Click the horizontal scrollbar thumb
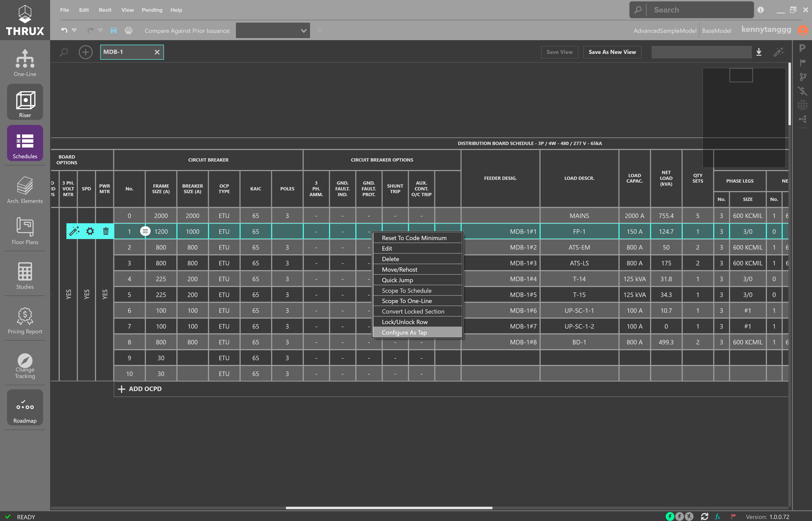This screenshot has height=521, width=812. 389,508
